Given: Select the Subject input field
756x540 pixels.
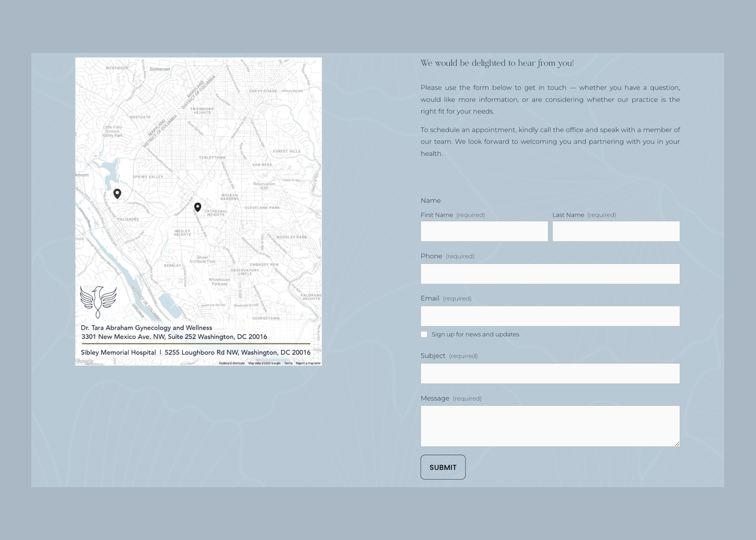Looking at the screenshot, I should pos(550,373).
